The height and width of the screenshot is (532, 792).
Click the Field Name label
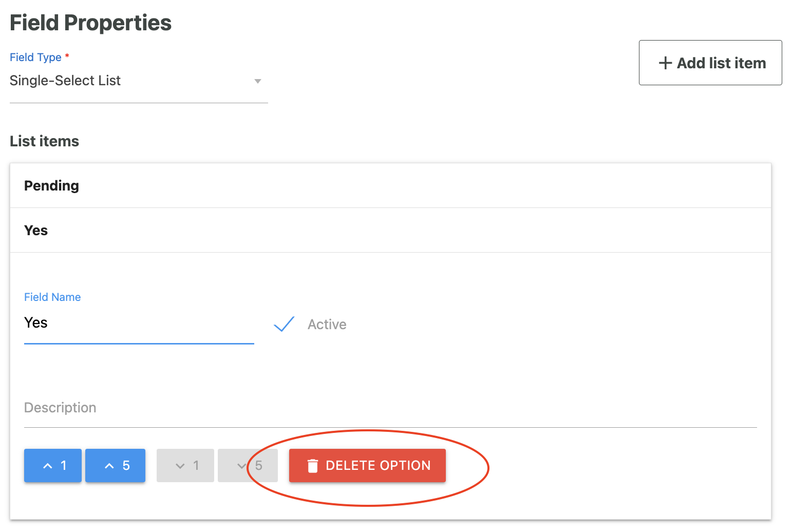pos(52,297)
